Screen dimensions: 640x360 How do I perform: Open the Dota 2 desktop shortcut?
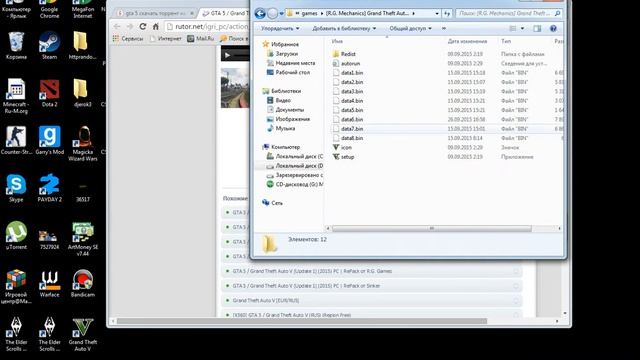49,93
